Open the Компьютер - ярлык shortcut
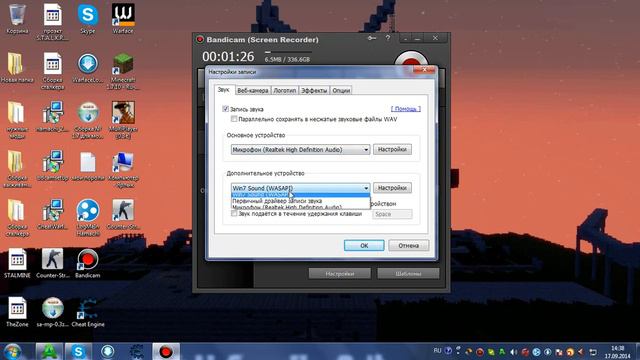 [x=123, y=168]
